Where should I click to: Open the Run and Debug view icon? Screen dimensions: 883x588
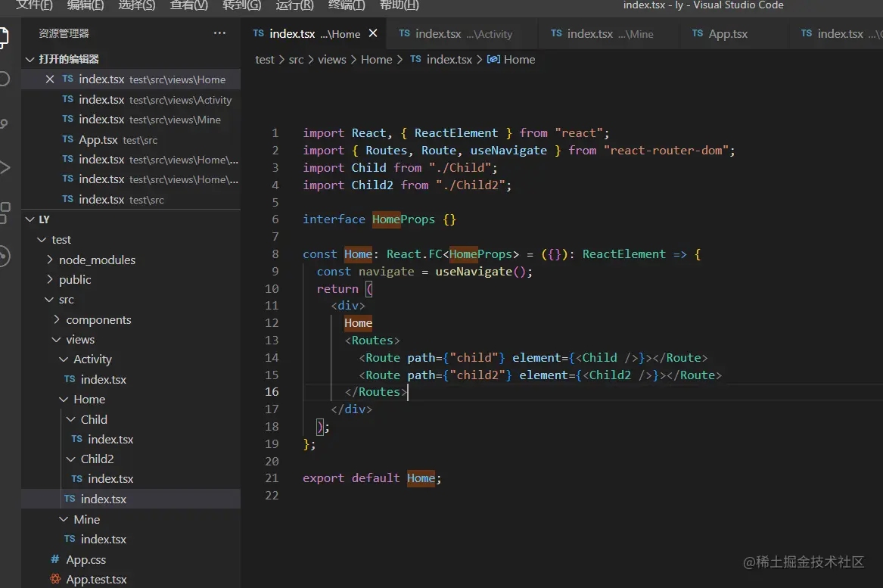click(x=4, y=167)
